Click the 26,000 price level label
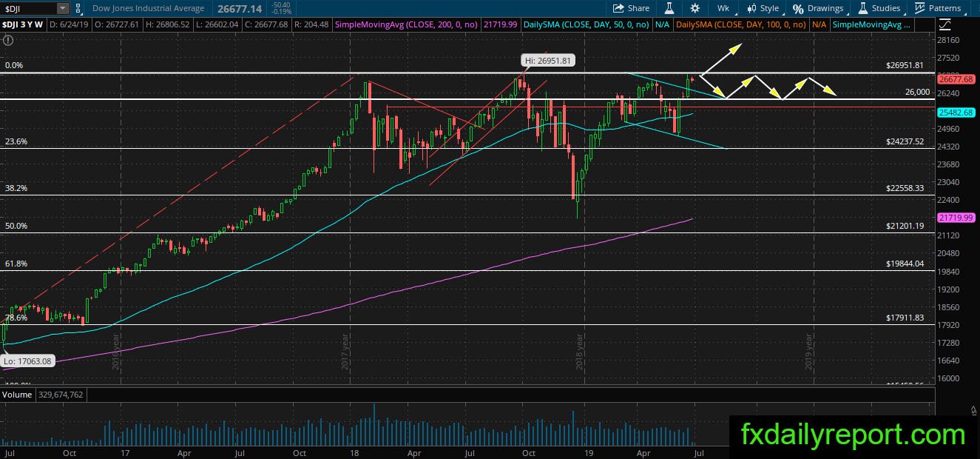 coord(917,92)
